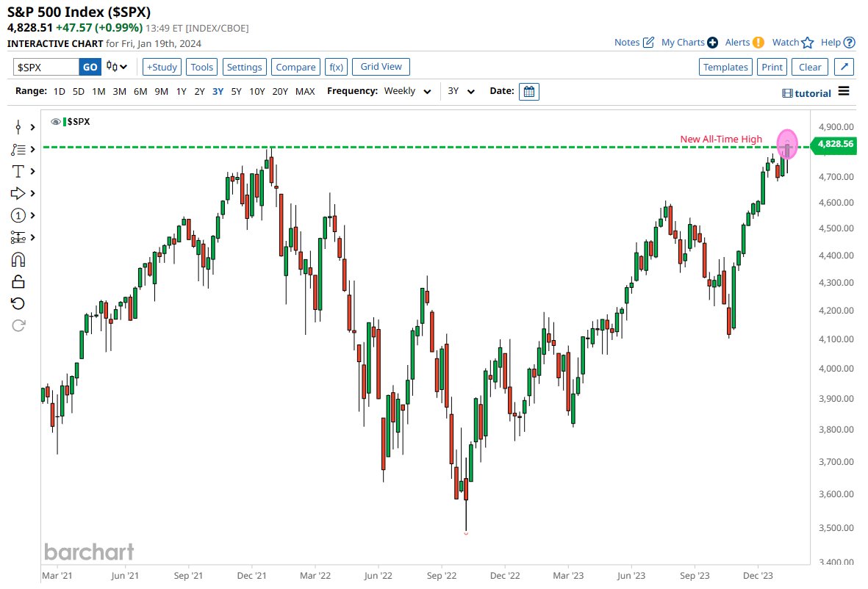Expand the lines tool flyout arrow
Screen dimensions: 868x589
(32, 149)
